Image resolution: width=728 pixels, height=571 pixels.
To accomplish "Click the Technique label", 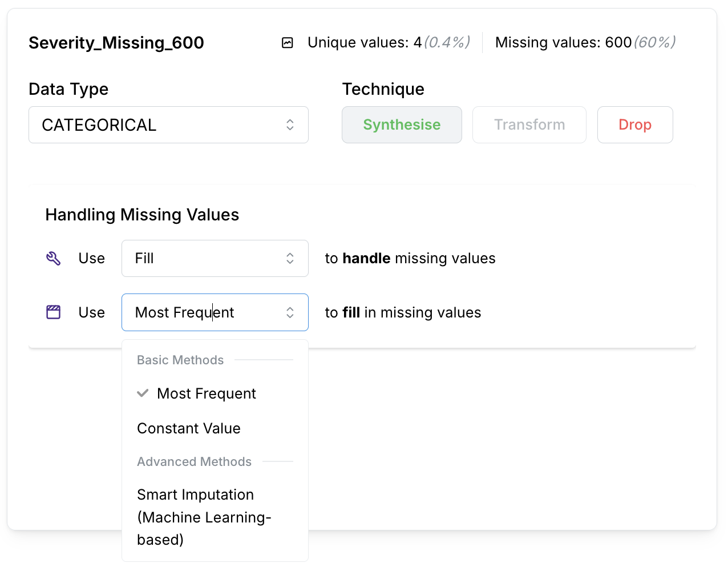I will [383, 89].
